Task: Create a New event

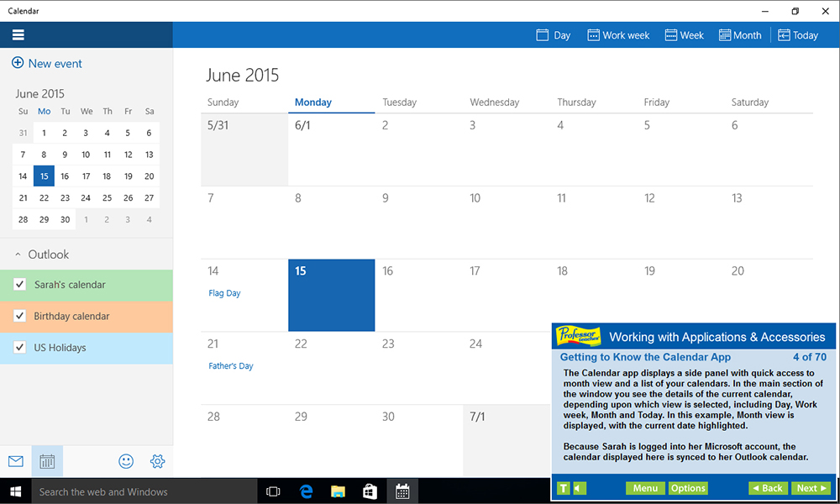Action: coord(46,63)
